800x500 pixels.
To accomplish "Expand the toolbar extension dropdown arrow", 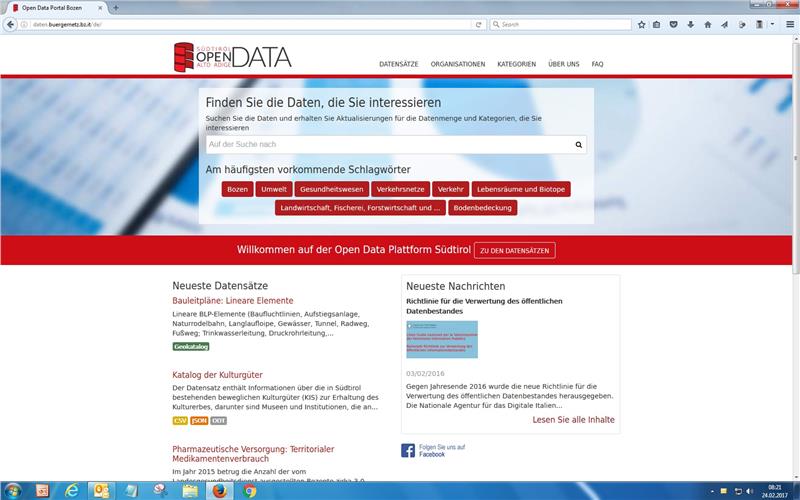I will (773, 24).
